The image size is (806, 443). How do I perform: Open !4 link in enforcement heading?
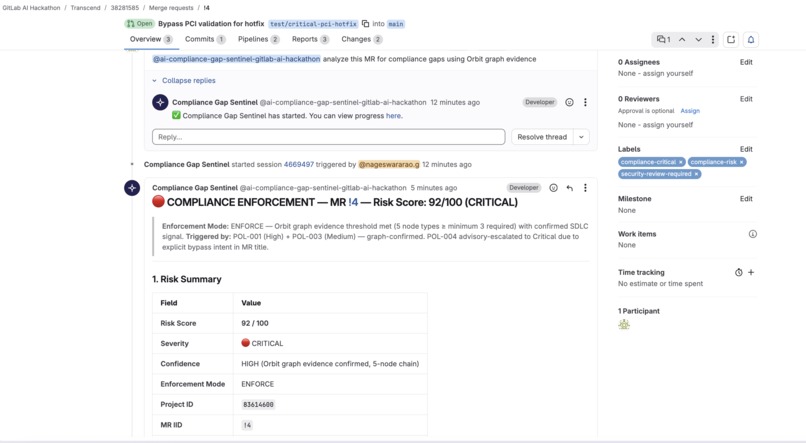(353, 202)
